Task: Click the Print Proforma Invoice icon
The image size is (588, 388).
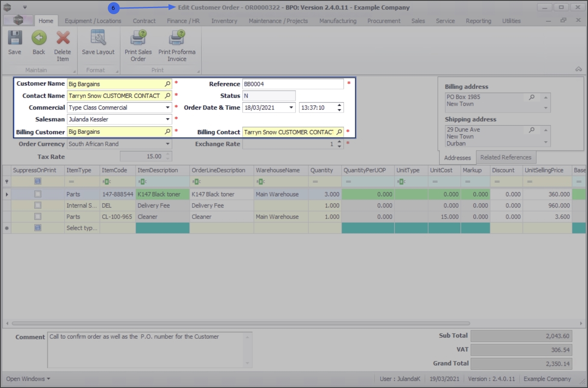Action: coord(176,38)
